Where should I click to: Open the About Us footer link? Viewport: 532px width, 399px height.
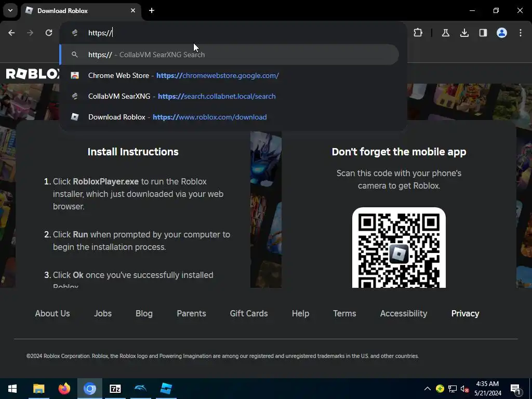point(52,313)
